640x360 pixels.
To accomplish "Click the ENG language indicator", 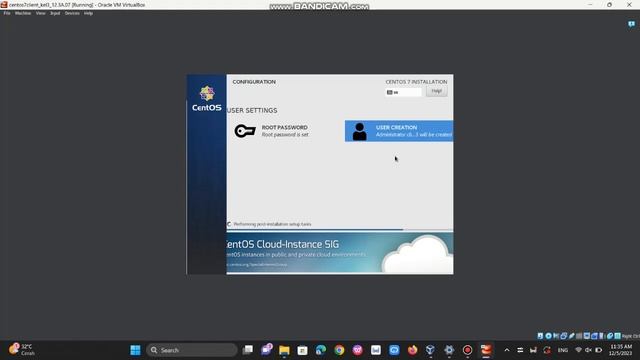I will coord(563,350).
